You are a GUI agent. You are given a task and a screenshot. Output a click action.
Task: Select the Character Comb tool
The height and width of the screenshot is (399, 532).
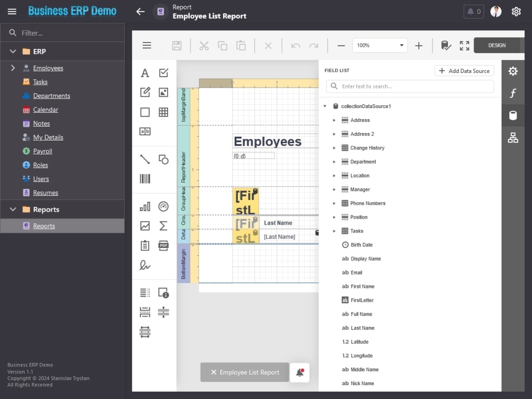(x=145, y=131)
